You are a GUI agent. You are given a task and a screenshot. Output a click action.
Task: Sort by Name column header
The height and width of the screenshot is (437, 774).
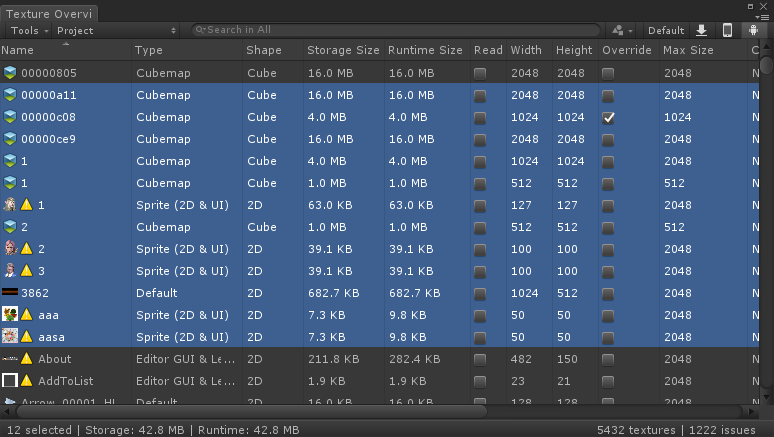(66, 50)
